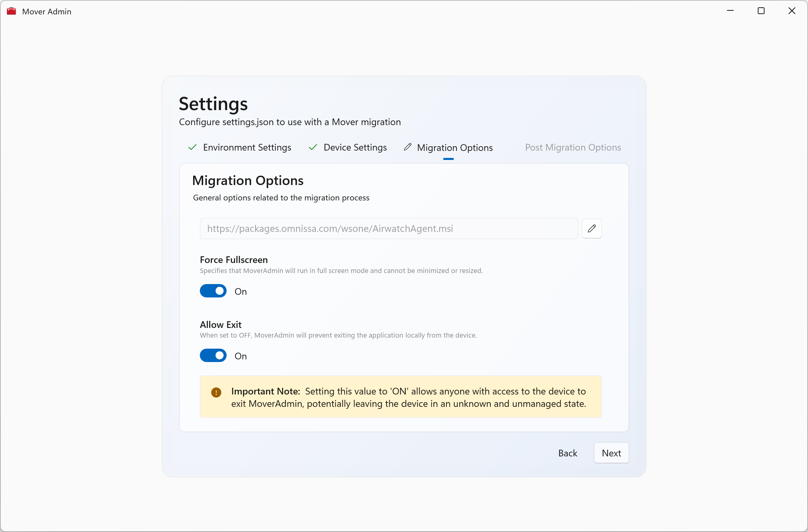Click the AirwatchAgent.msi URL field
This screenshot has width=808, height=532.
click(389, 229)
